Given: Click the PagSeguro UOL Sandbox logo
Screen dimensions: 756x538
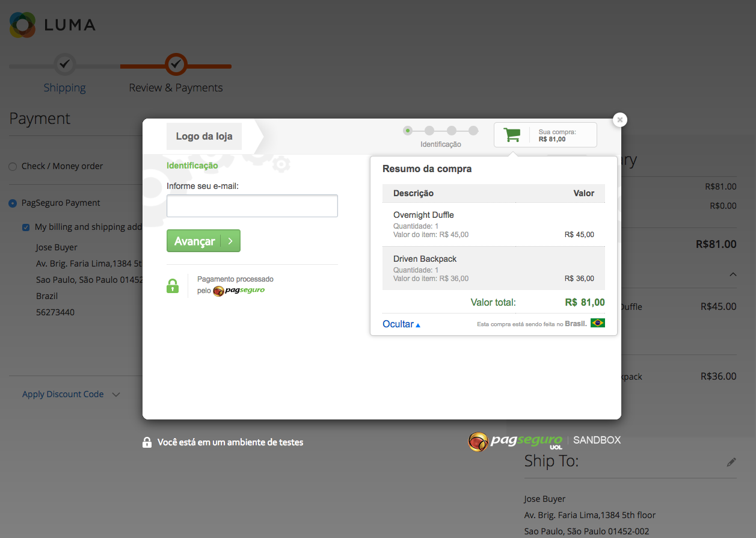Looking at the screenshot, I should click(x=544, y=441).
